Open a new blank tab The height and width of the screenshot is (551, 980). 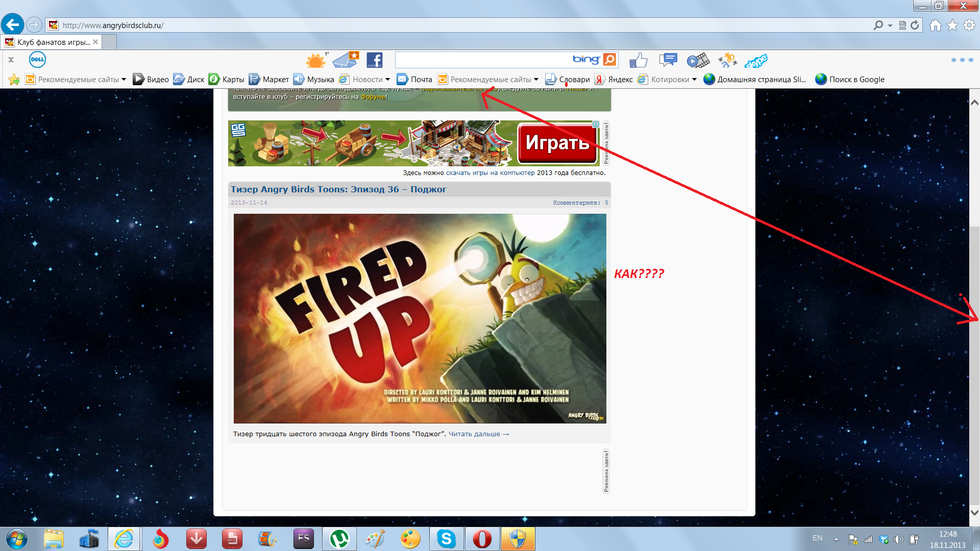(110, 42)
